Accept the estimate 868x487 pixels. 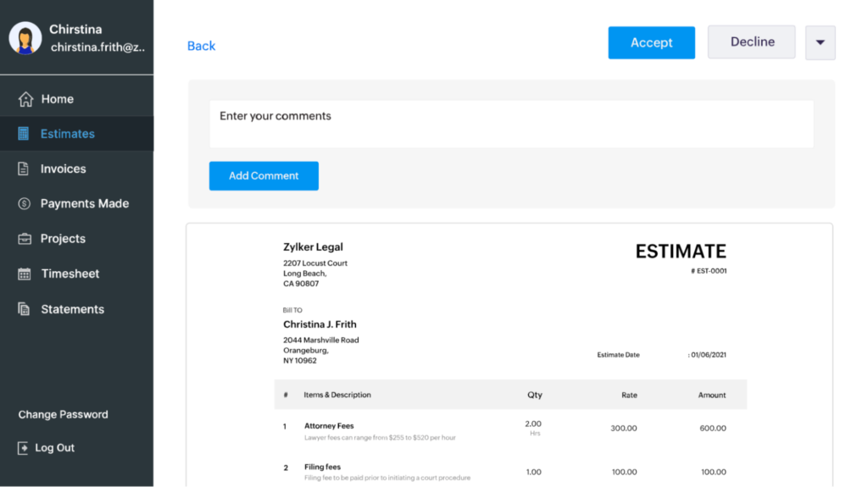(652, 42)
